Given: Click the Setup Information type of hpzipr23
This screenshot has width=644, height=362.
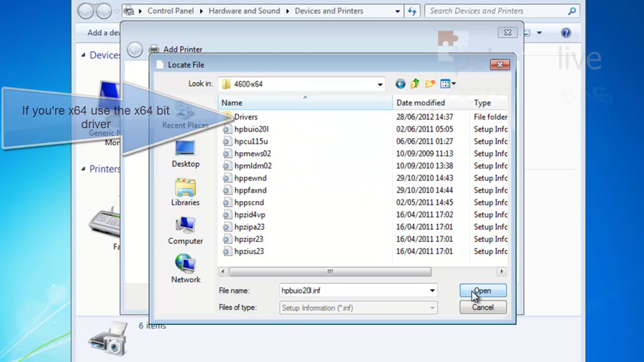Looking at the screenshot, I should 490,239.
